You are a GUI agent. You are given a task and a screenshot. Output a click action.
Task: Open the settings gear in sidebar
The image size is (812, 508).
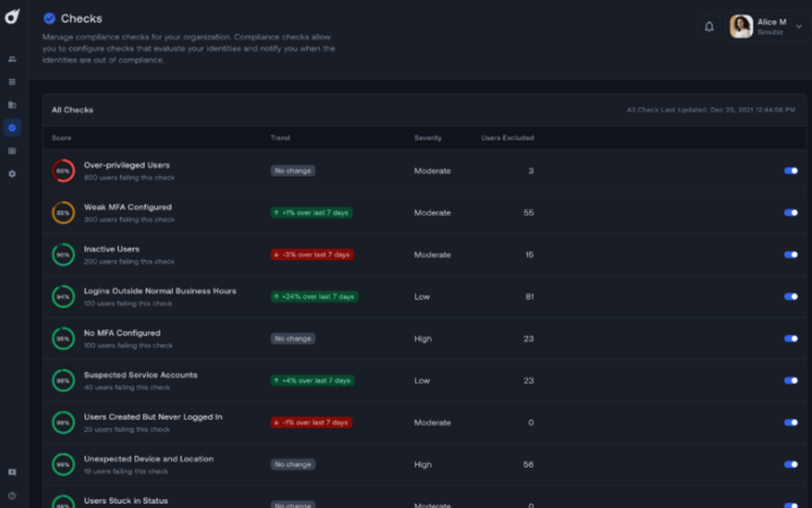click(x=12, y=174)
